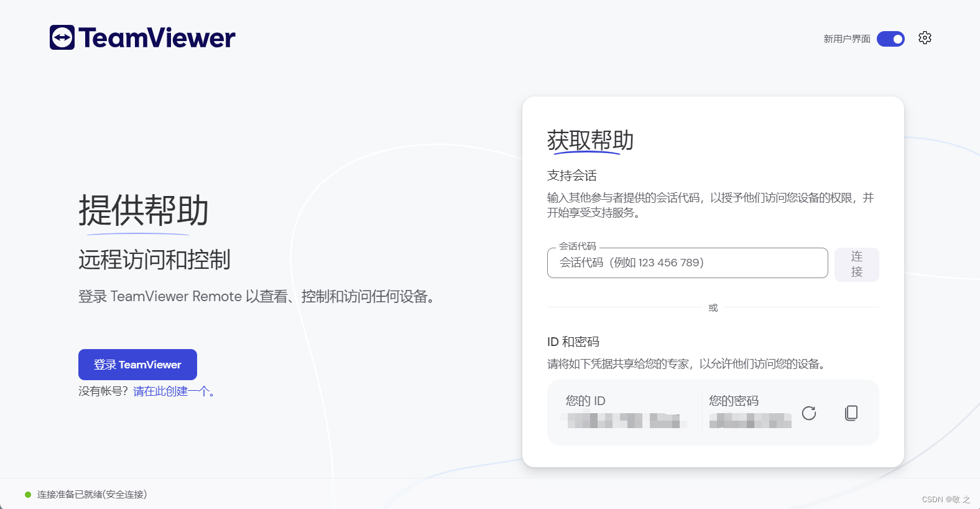Viewport: 980px width, 509px height.
Task: Open settings via the gear icon
Action: 925,38
